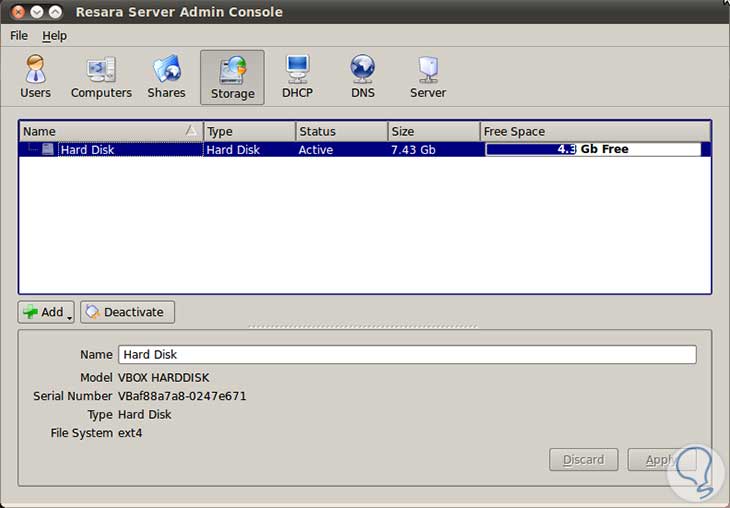Click the pane splitter handle below Deactivate
The height and width of the screenshot is (508, 730).
[363, 326]
